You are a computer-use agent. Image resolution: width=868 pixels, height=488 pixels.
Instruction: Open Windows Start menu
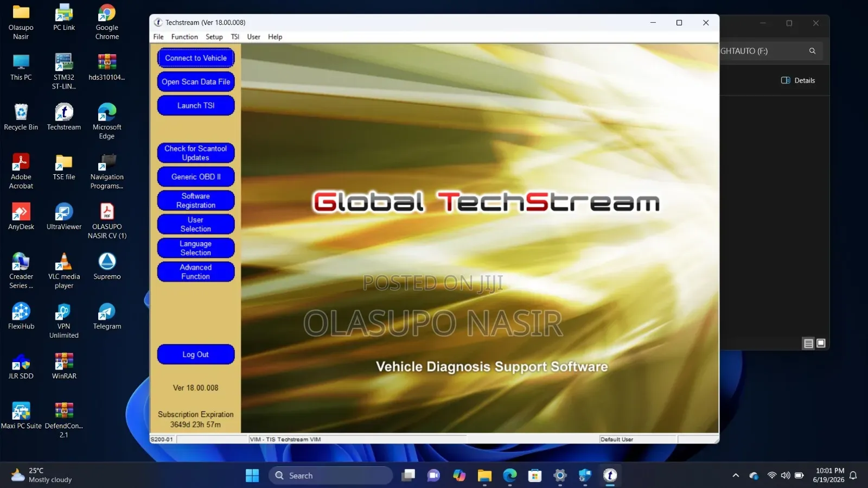pos(252,476)
